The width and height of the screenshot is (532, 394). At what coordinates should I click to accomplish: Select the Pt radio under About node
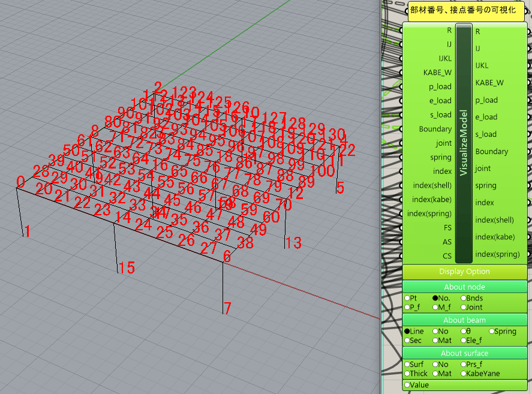407,298
